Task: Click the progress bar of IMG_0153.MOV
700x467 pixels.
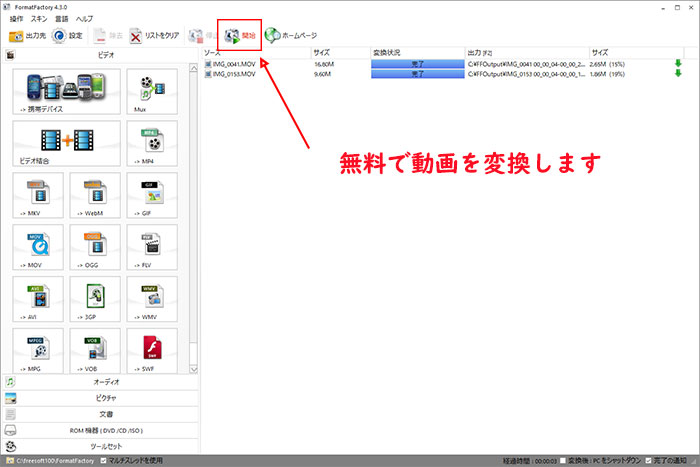Action: coord(417,74)
